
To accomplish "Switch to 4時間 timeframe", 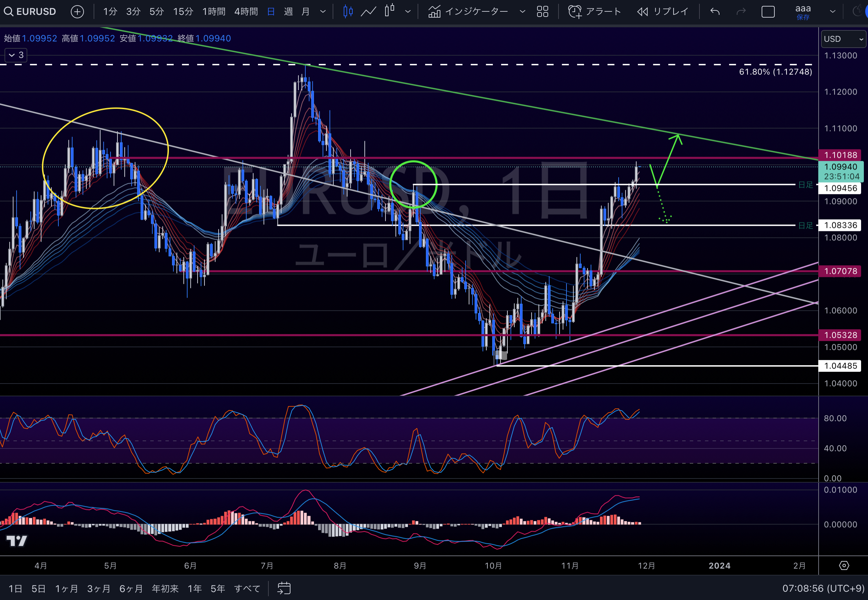I will point(246,12).
